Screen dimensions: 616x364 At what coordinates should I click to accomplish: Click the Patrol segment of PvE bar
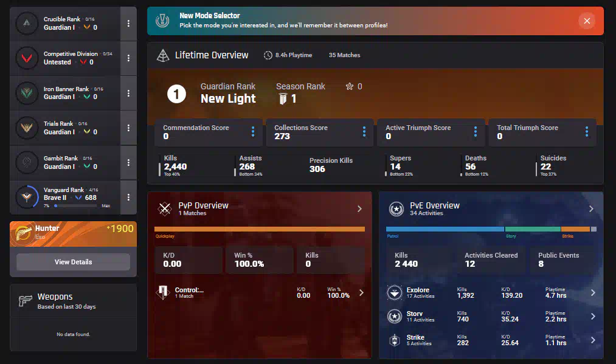point(445,229)
